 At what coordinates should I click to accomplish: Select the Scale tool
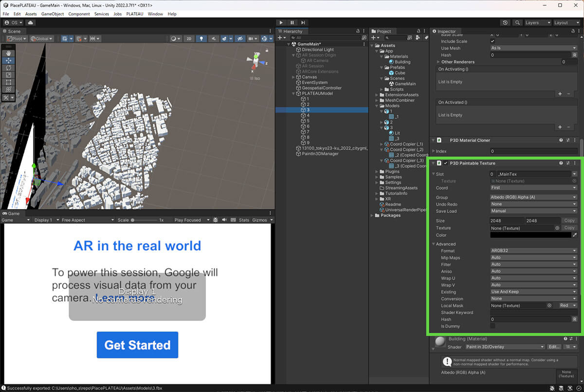tap(8, 75)
